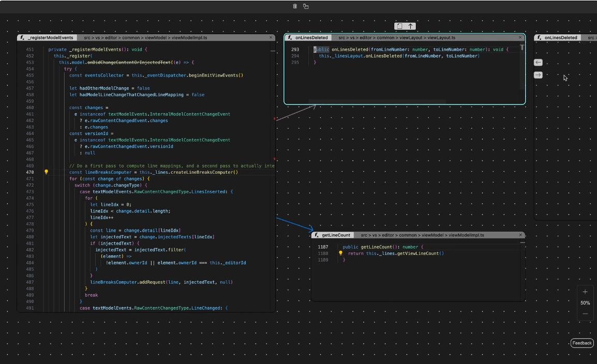Select the getLineCount tab
This screenshot has width=597, height=364.
point(333,235)
